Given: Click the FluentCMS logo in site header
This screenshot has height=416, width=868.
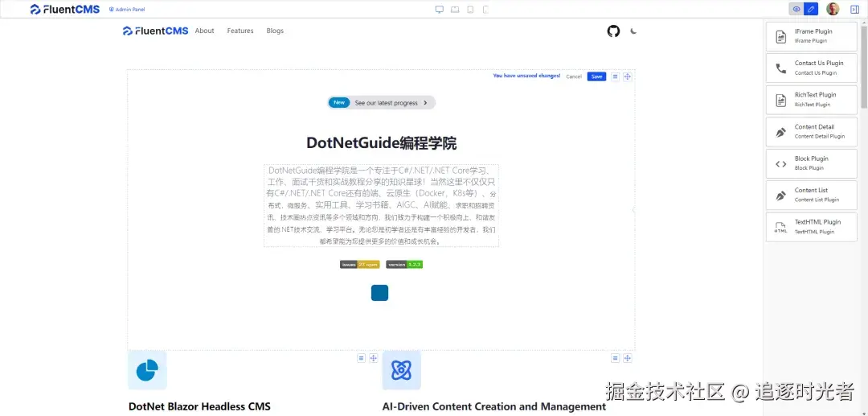Looking at the screenshot, I should tap(156, 31).
